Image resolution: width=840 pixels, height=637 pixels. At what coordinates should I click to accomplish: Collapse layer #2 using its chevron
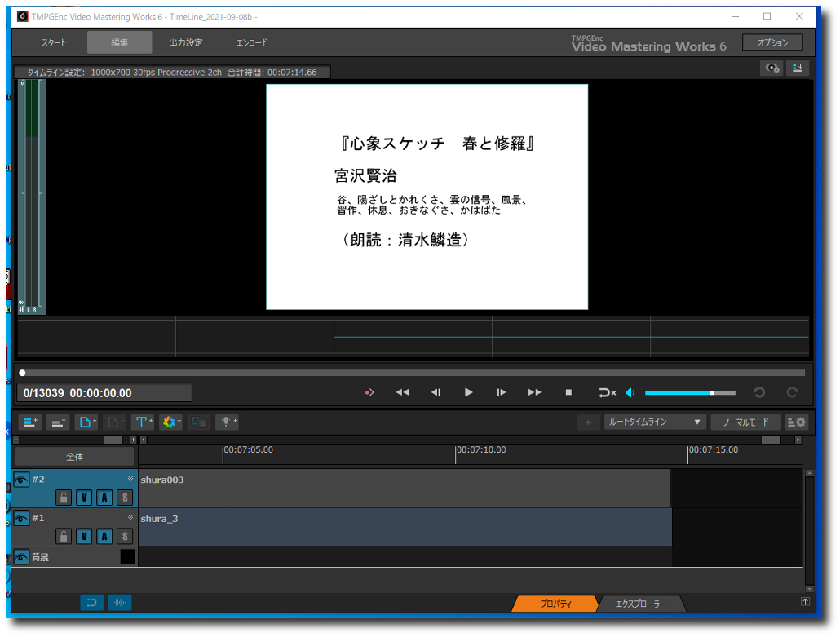[x=130, y=479]
